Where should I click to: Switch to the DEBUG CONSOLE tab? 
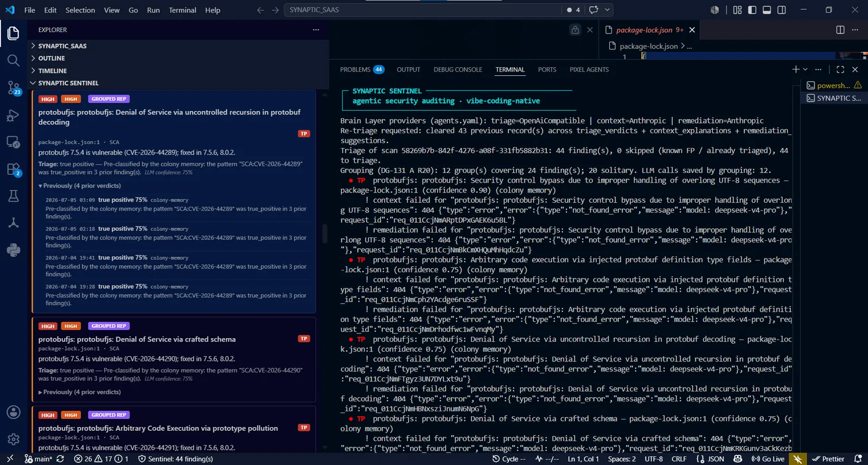pos(458,69)
